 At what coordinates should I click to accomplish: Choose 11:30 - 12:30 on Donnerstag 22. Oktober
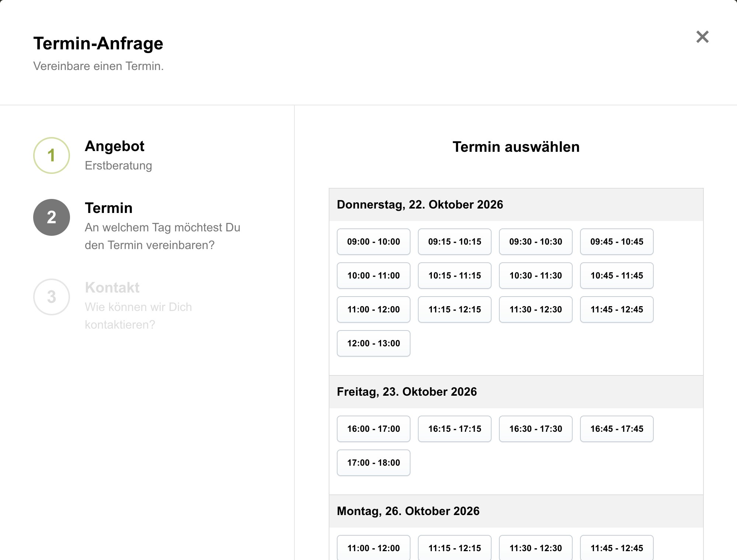[536, 309]
